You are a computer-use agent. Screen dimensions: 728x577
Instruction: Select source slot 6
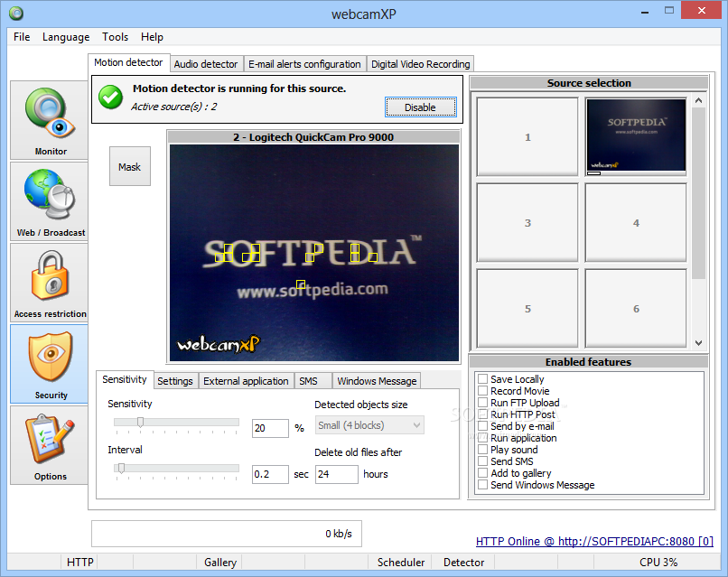click(x=636, y=308)
